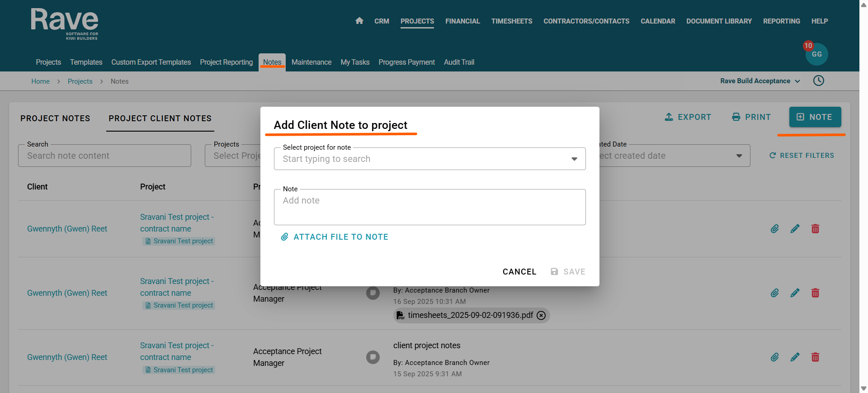The image size is (868, 393).
Task: Click into the Add note text area
Action: 430,207
